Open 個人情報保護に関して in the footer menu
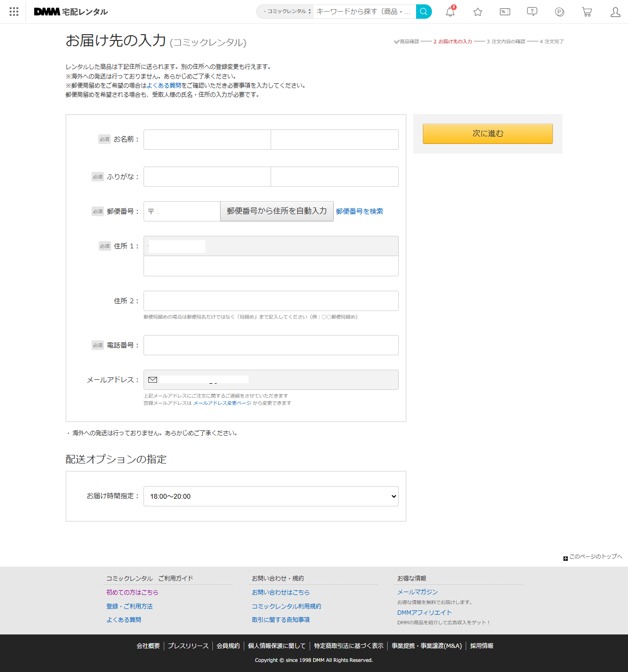Viewport: 628px width, 672px height. 276,646
